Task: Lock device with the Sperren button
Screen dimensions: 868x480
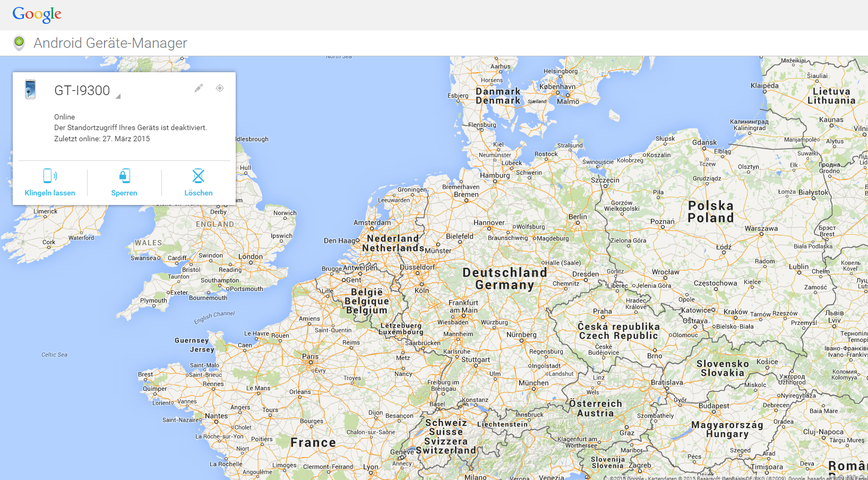Action: click(124, 183)
